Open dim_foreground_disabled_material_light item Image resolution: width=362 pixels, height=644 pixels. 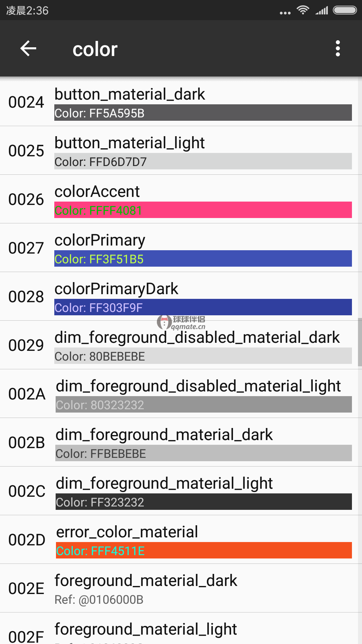click(x=181, y=394)
